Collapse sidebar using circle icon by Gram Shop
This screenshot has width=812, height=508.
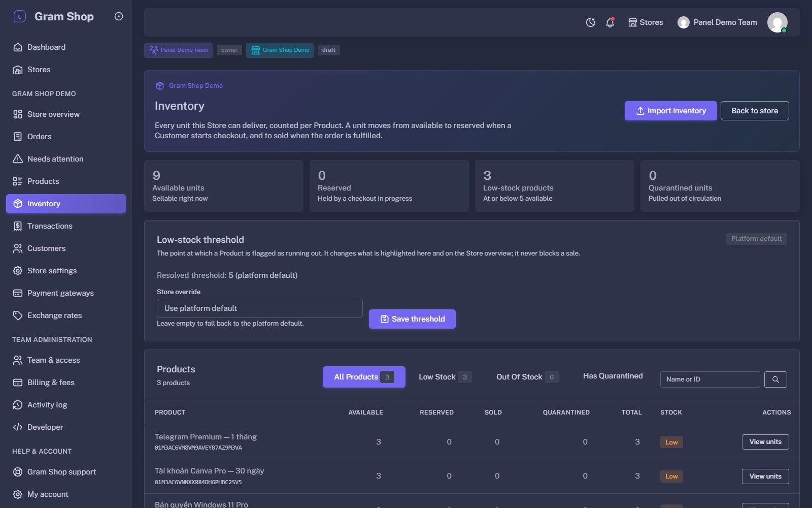119,16
